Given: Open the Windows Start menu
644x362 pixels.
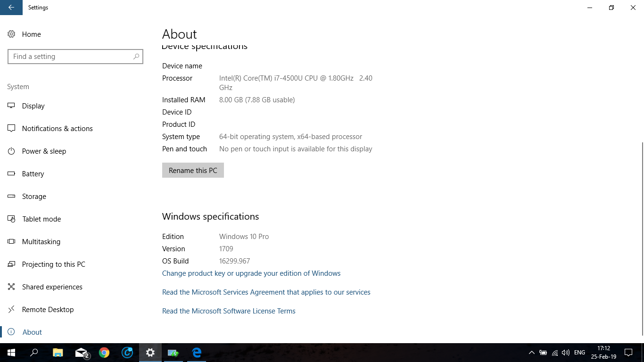Looking at the screenshot, I should [11, 353].
